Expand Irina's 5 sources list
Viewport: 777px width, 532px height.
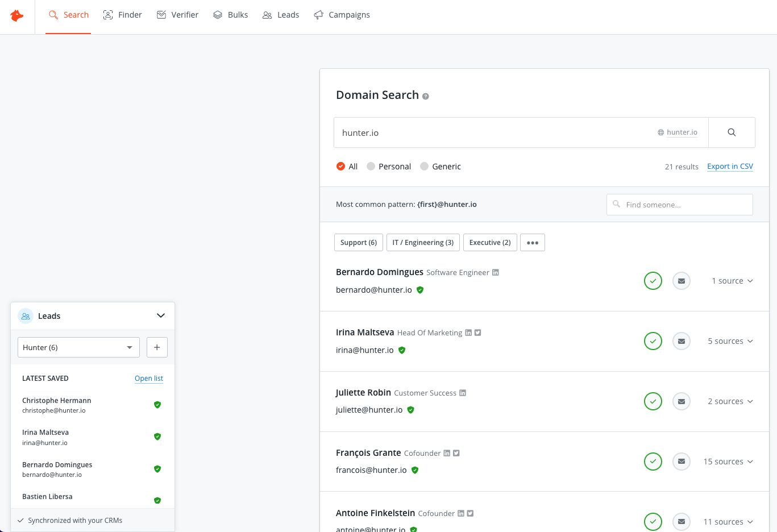coord(730,341)
